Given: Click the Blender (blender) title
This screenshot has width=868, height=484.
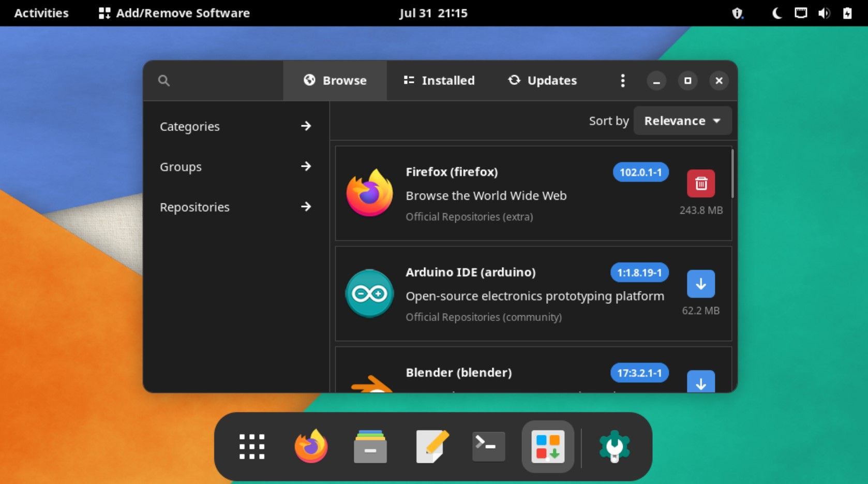Looking at the screenshot, I should [x=459, y=373].
